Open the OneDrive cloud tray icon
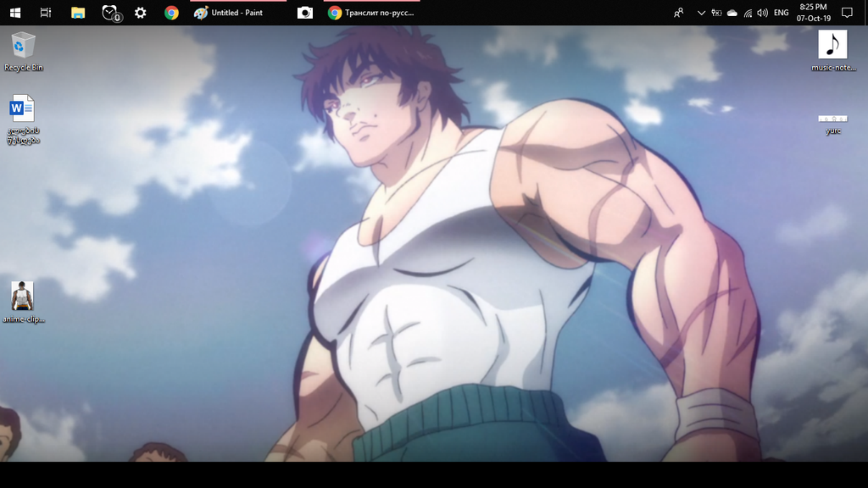The height and width of the screenshot is (488, 868). [732, 13]
